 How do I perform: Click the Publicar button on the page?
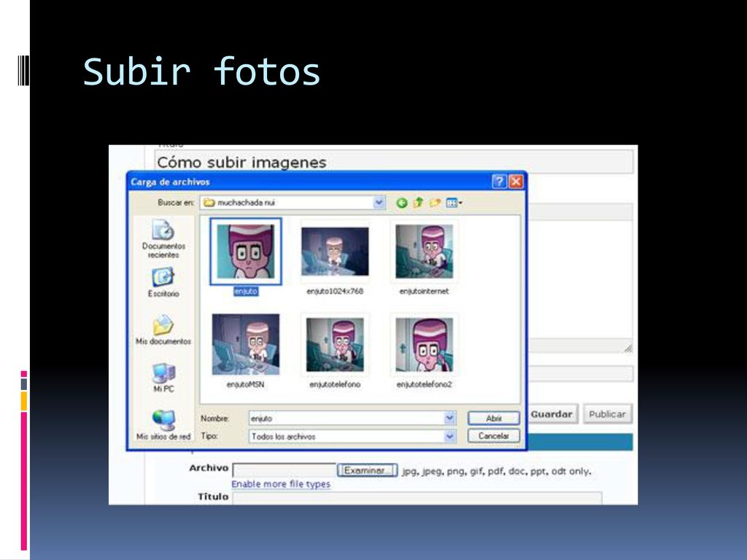[x=608, y=414]
